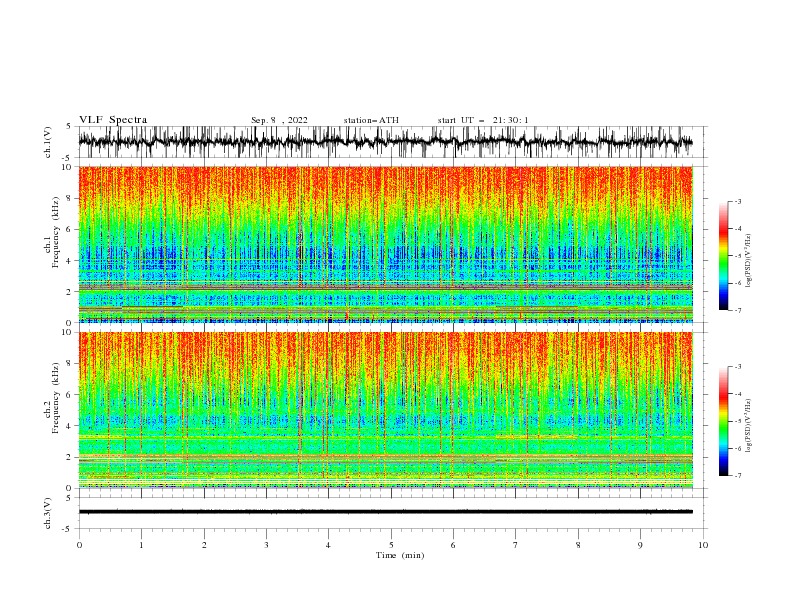Click the ch.1 spectrogram panel
Viewport: 792px width, 612px height.
coord(385,244)
